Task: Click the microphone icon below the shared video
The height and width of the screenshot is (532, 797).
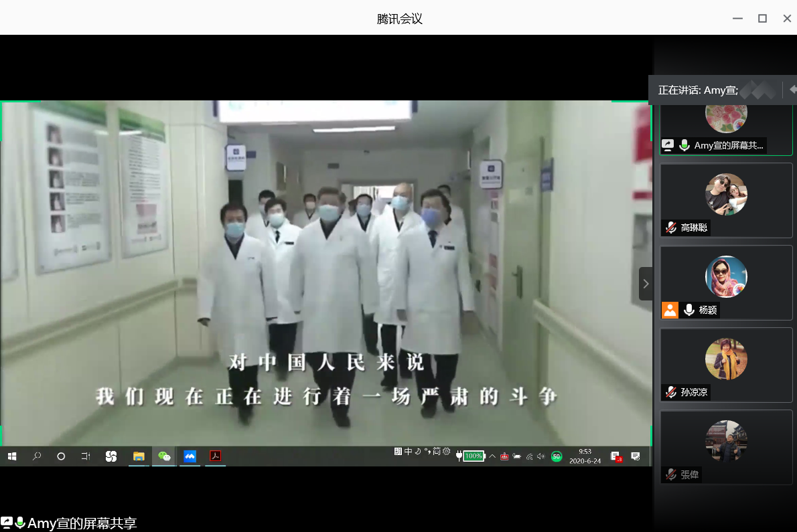Action: point(20,523)
